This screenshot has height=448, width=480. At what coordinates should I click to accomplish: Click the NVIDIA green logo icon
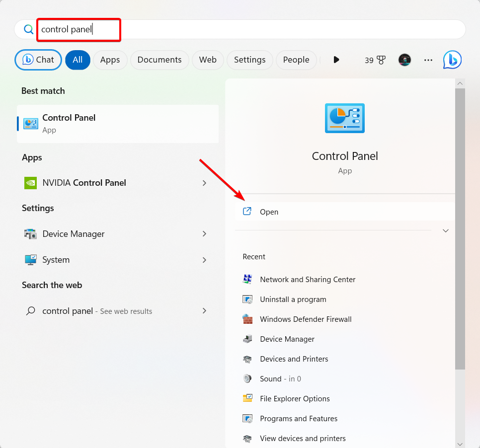click(x=31, y=183)
